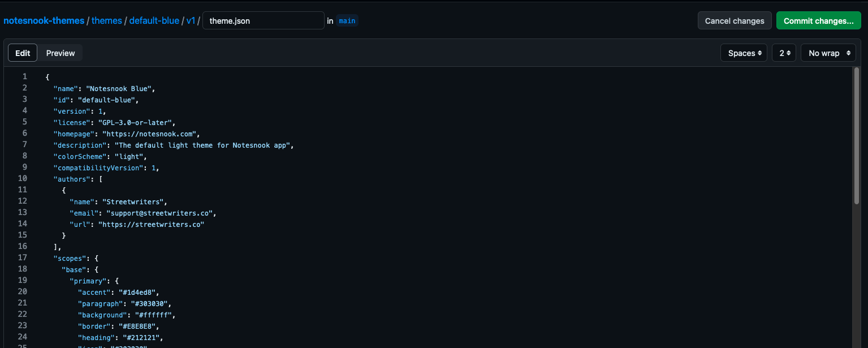This screenshot has width=868, height=348.
Task: Open the v1 folder breadcrumb
Action: (191, 20)
